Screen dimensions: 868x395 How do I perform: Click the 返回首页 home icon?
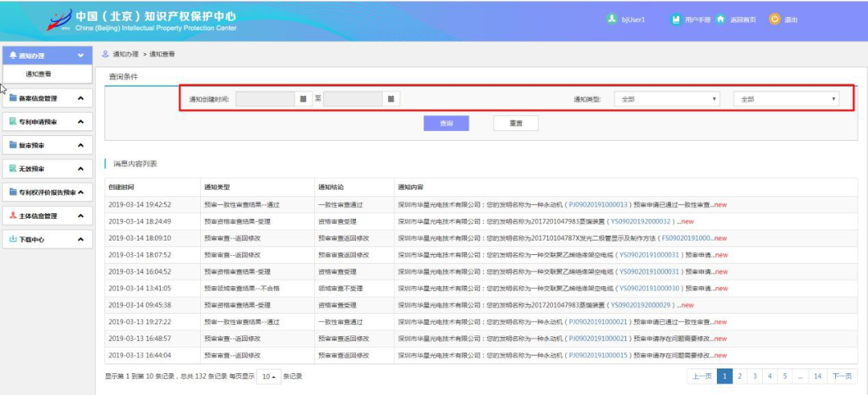(x=720, y=19)
